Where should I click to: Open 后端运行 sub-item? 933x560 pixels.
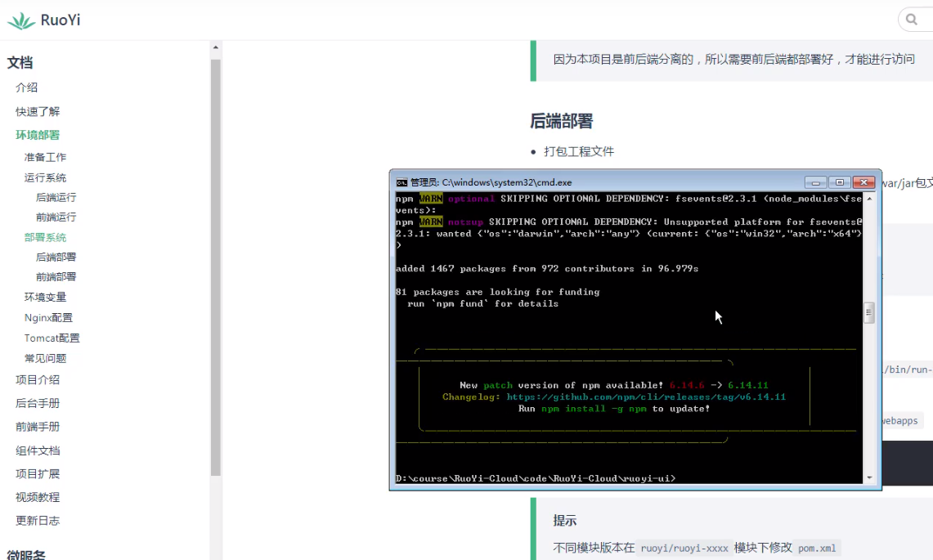pyautogui.click(x=56, y=198)
